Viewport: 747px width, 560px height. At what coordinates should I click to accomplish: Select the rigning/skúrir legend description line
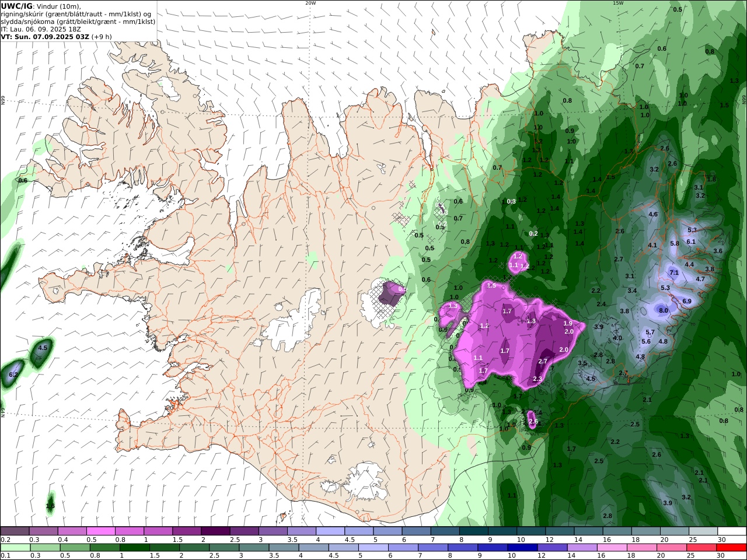[76, 13]
